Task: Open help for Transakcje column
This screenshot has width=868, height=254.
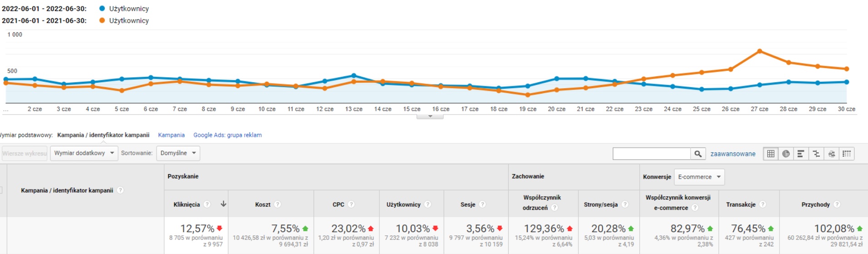Action: [763, 204]
